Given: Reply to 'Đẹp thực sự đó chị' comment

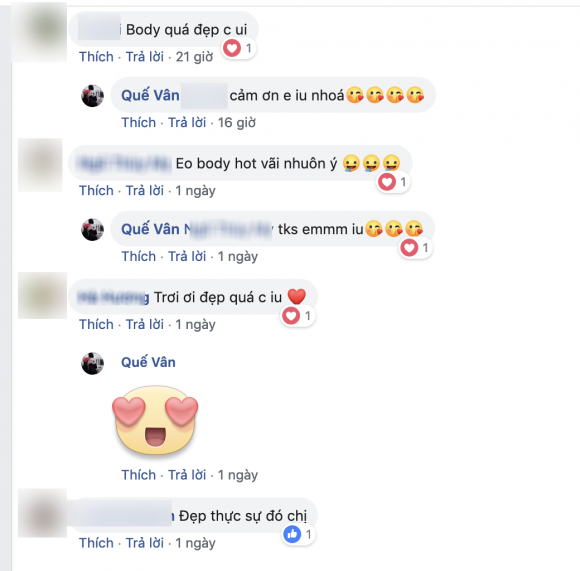Looking at the screenshot, I should click(145, 543).
